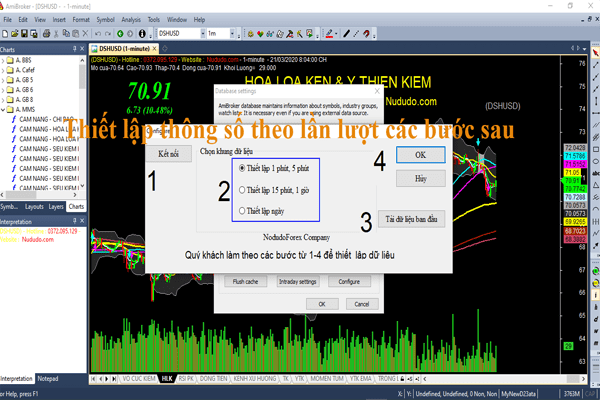Switch to the KENH XU HUONG sheet tab
600x400 pixels.
255,379
